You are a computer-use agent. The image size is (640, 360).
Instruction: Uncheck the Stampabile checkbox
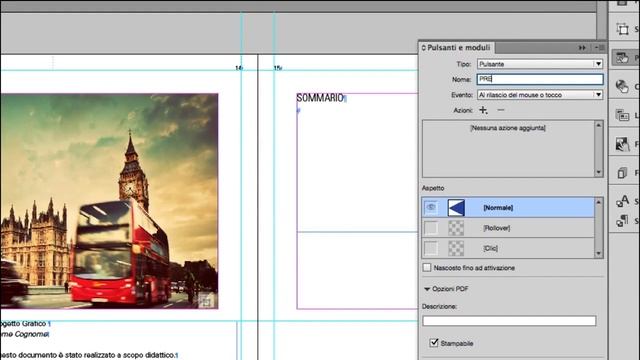pyautogui.click(x=434, y=342)
